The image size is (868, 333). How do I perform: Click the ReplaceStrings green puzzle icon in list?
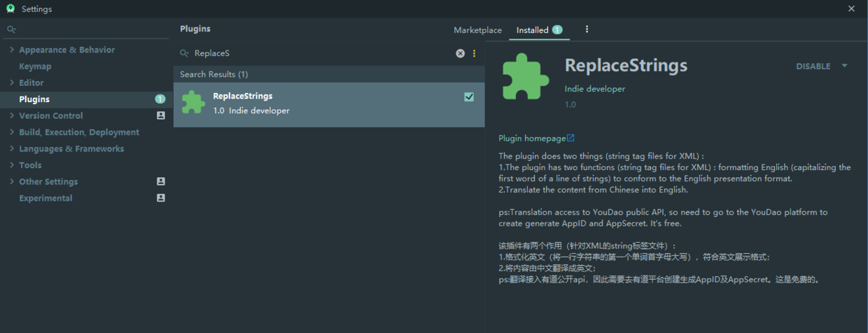pyautogui.click(x=193, y=103)
